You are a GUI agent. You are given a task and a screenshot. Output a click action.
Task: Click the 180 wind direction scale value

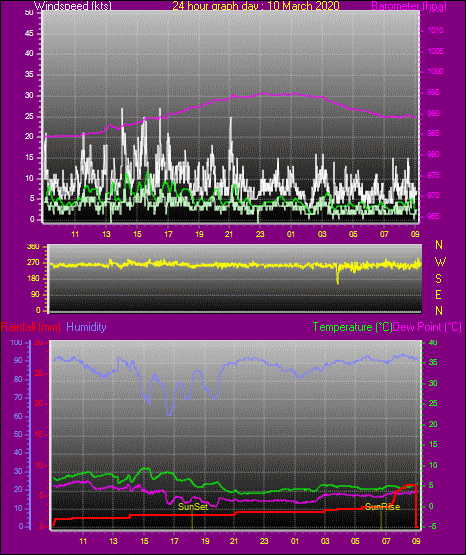(33, 279)
